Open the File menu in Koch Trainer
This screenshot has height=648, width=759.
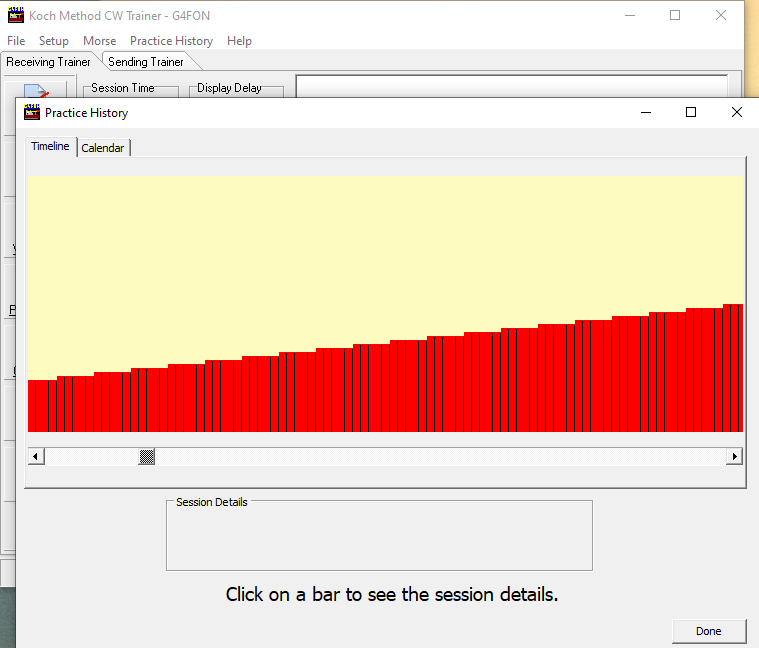tap(16, 41)
